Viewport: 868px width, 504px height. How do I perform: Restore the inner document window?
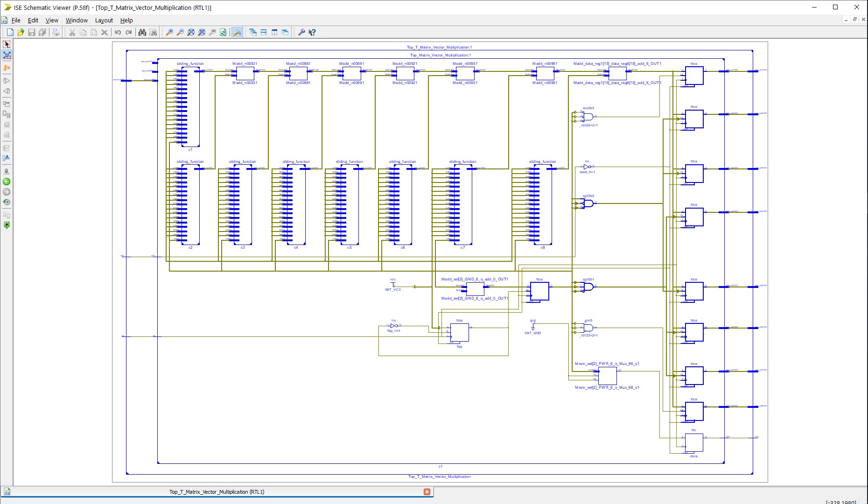click(854, 20)
